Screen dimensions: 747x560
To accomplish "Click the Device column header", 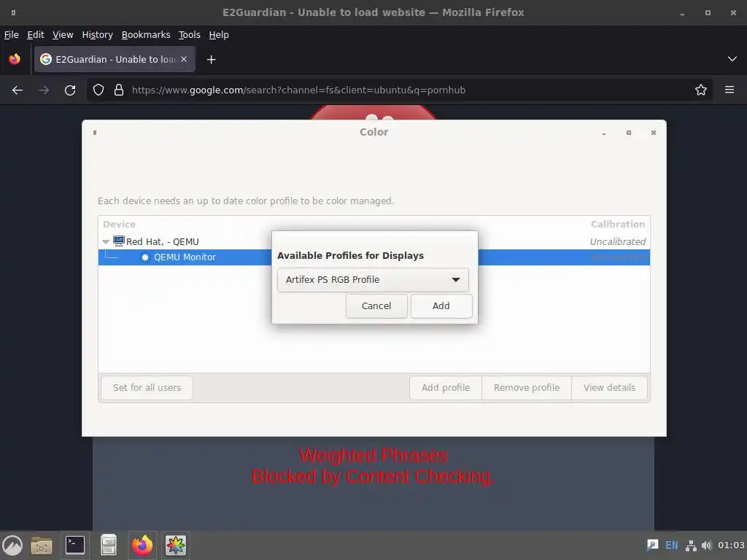I will point(119,225).
